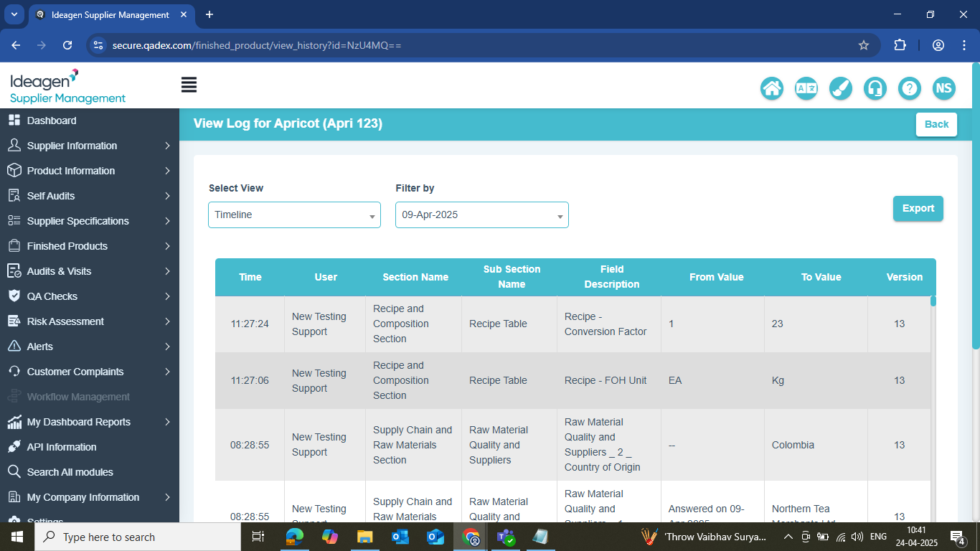
Task: Expand Risk Assessment chevron
Action: [167, 321]
